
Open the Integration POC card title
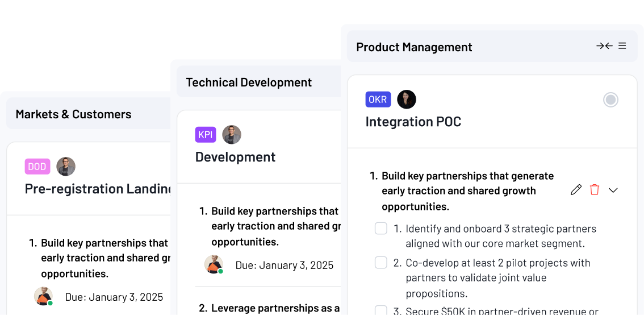click(413, 122)
